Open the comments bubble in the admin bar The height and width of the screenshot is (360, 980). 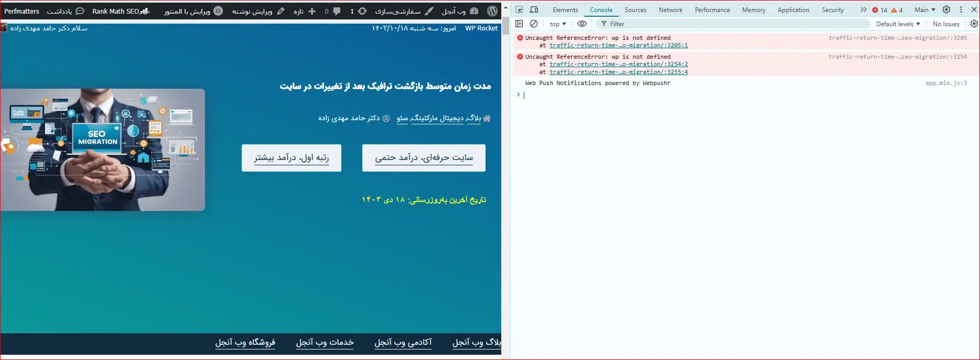(x=337, y=11)
